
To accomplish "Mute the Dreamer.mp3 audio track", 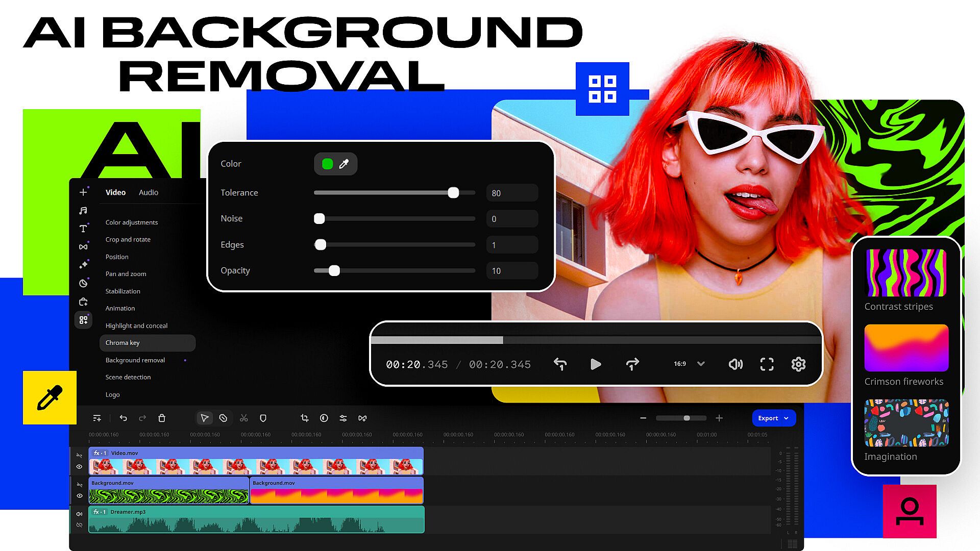I will coord(79,514).
